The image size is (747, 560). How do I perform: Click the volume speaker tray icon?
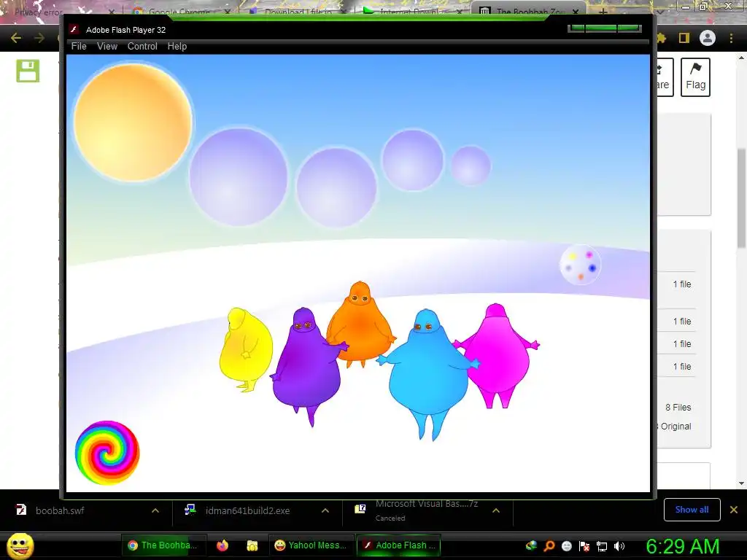[619, 546]
